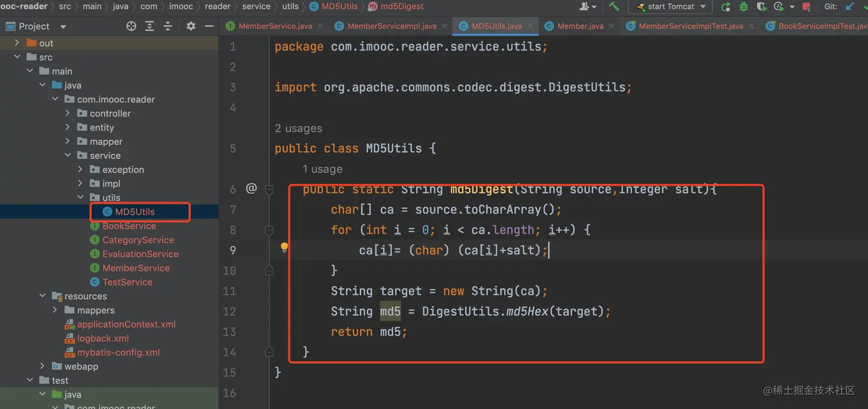Image resolution: width=868 pixels, height=409 pixels.
Task: Collapse the src folder
Action: [17, 57]
